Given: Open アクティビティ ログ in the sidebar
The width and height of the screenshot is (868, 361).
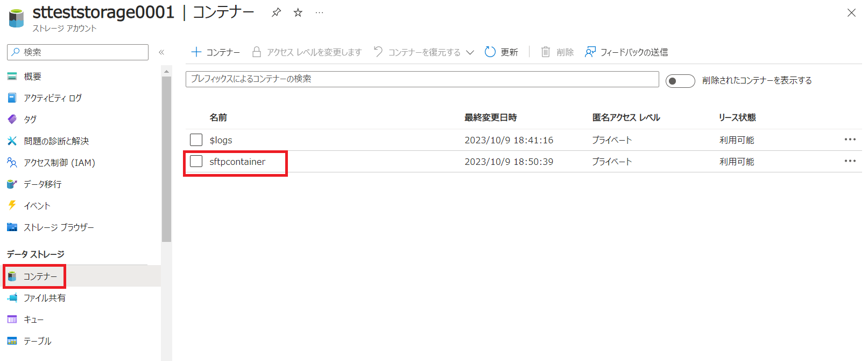Looking at the screenshot, I should coord(53,98).
